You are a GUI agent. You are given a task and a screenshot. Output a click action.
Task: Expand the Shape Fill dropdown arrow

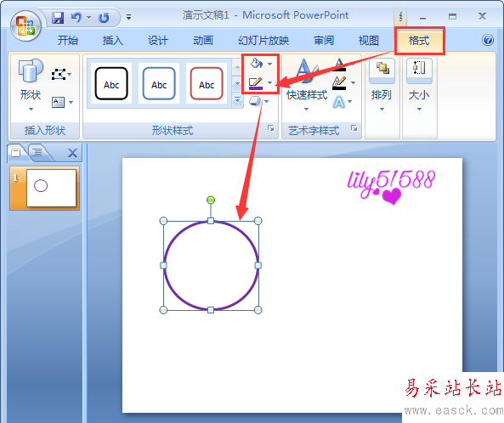pyautogui.click(x=270, y=64)
